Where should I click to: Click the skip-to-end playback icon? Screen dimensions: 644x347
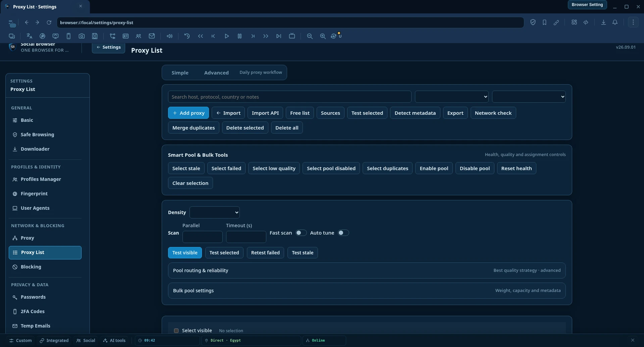(279, 36)
